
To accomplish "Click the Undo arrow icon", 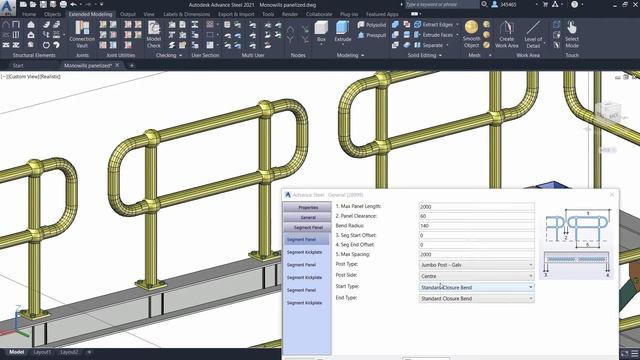I will click(x=73, y=4).
